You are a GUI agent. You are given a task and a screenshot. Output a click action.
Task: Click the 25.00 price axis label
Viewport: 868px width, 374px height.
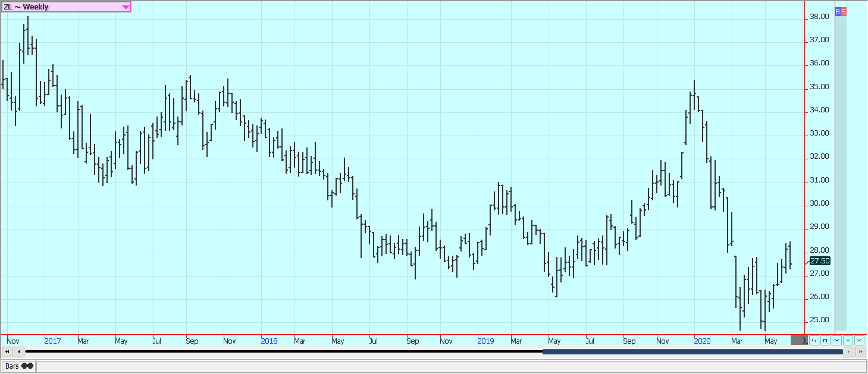click(819, 320)
